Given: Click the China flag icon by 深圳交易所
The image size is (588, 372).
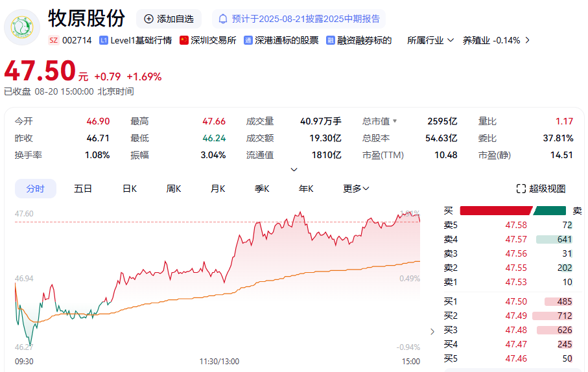Looking at the screenshot, I should coord(183,40).
